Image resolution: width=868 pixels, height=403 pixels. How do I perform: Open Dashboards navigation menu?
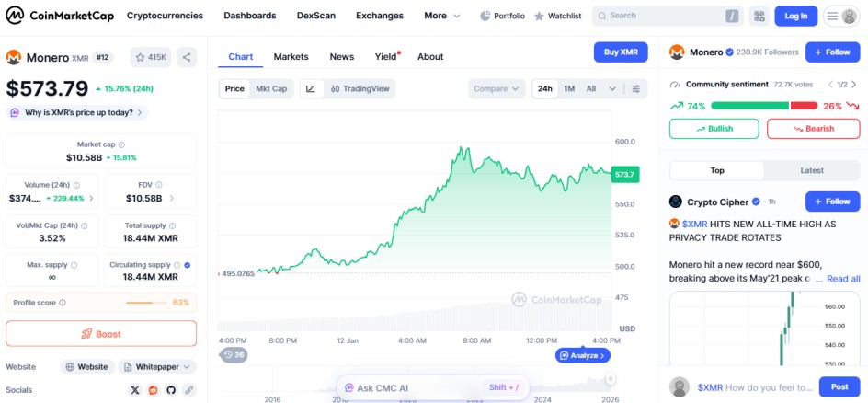250,16
